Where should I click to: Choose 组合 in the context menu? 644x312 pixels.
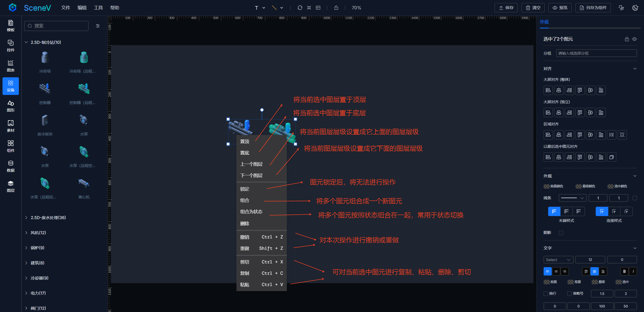(245, 200)
